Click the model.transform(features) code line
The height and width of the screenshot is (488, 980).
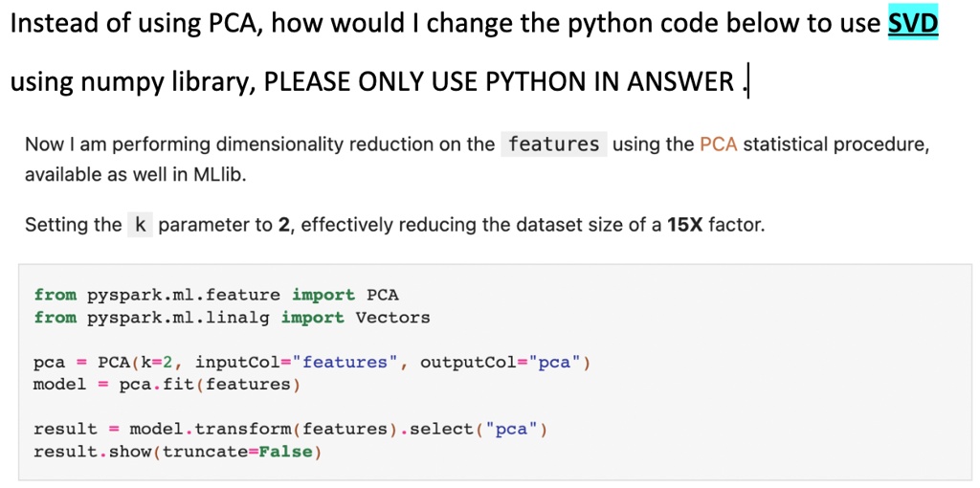(x=291, y=430)
